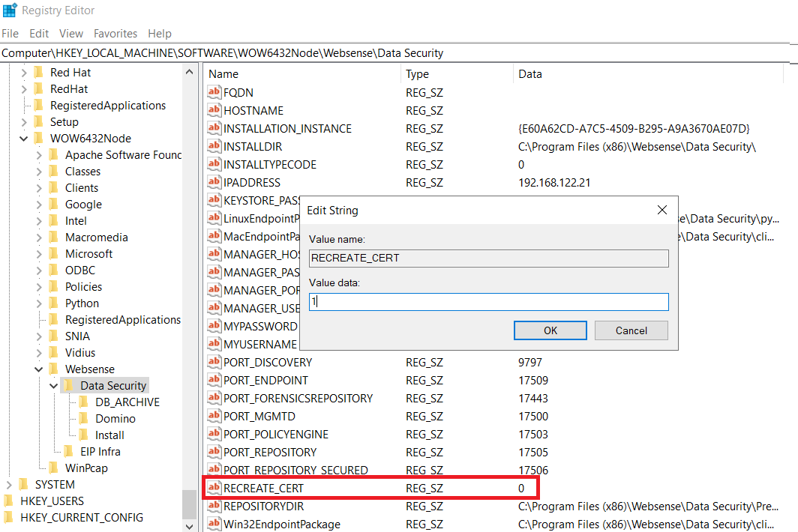Click the Registry Editor icon in the title bar

10,10
